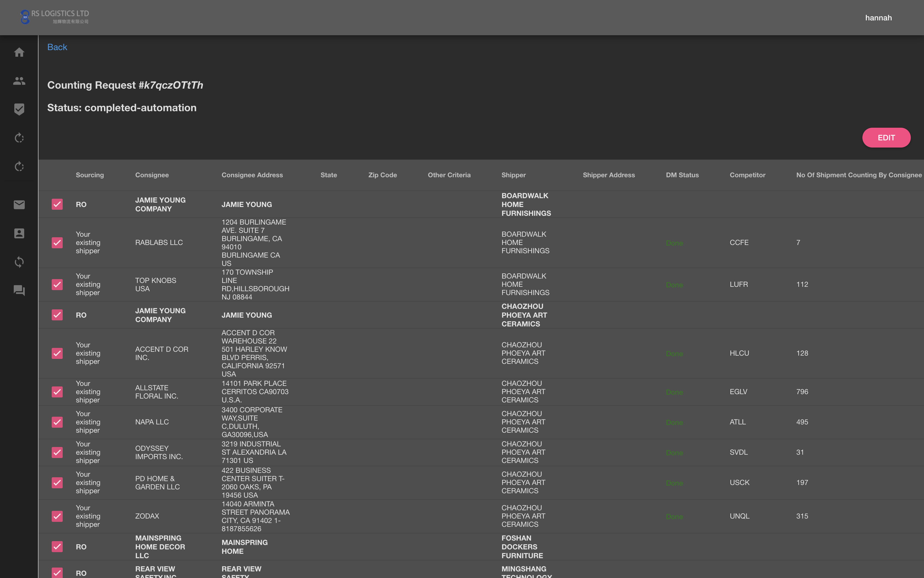Click shipment count 128
Viewport: 924px width, 578px height.
[802, 353]
